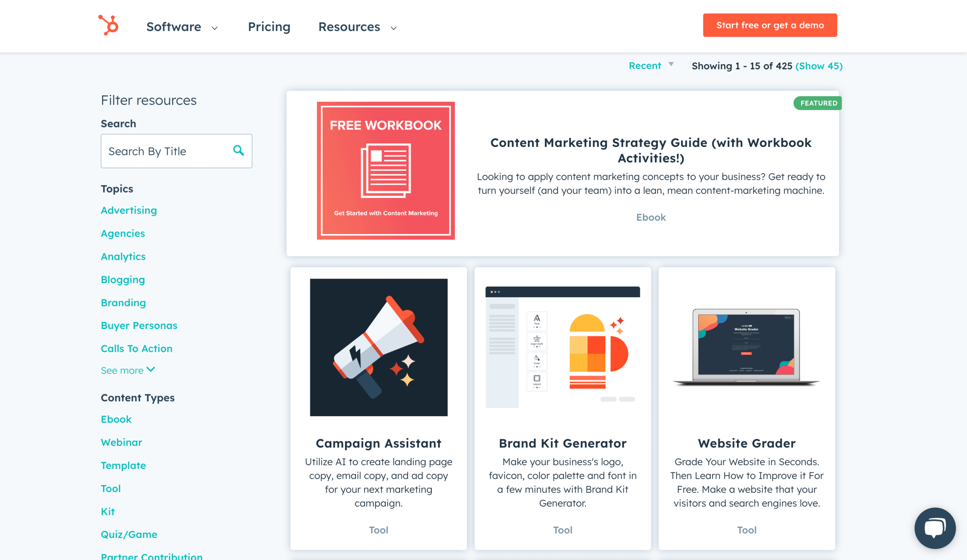Filter by Analytics topic
Viewport: 967px width, 560px height.
click(x=123, y=256)
